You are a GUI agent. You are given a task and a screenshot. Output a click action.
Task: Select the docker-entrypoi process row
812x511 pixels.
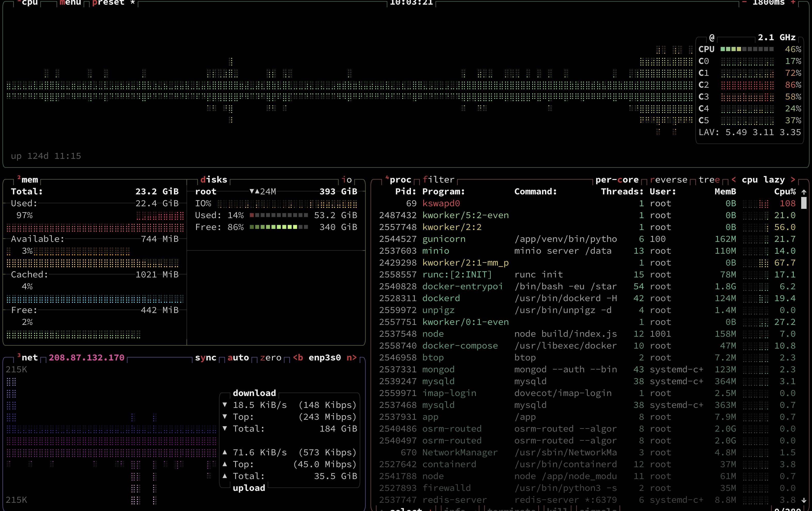click(587, 286)
